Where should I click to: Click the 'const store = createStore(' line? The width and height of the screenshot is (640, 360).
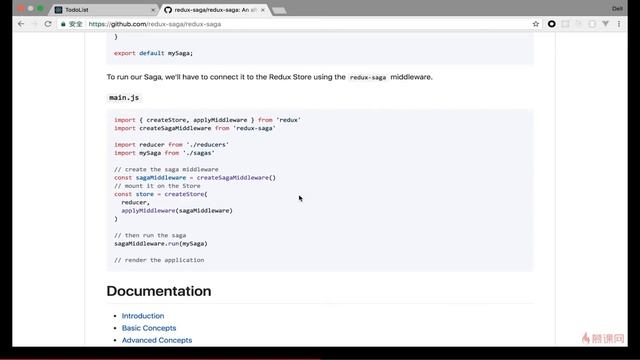(161, 194)
